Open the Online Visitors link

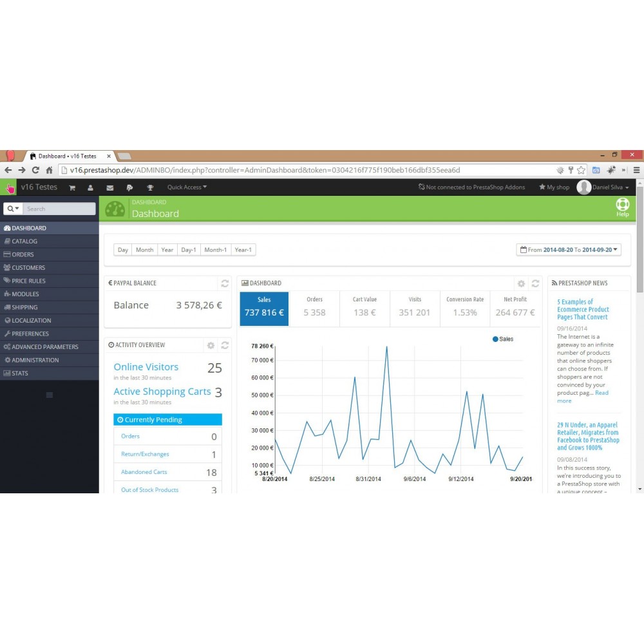click(x=146, y=367)
